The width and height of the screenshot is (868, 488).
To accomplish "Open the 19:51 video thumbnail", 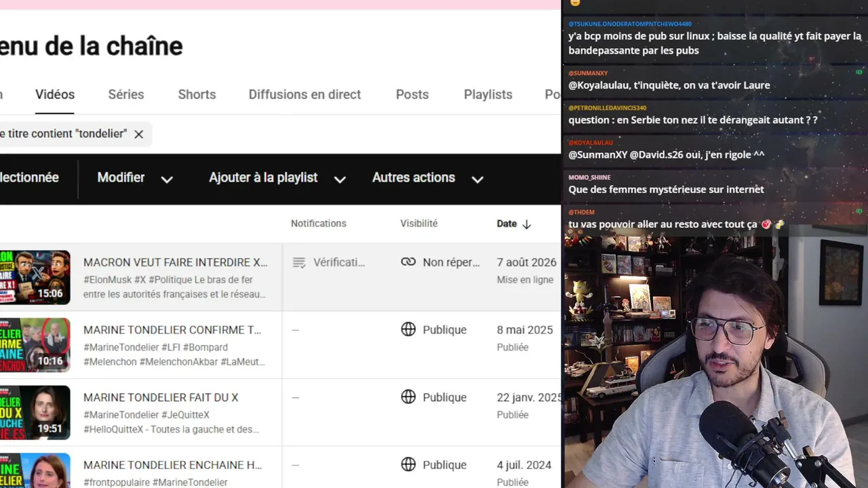I will [x=35, y=413].
